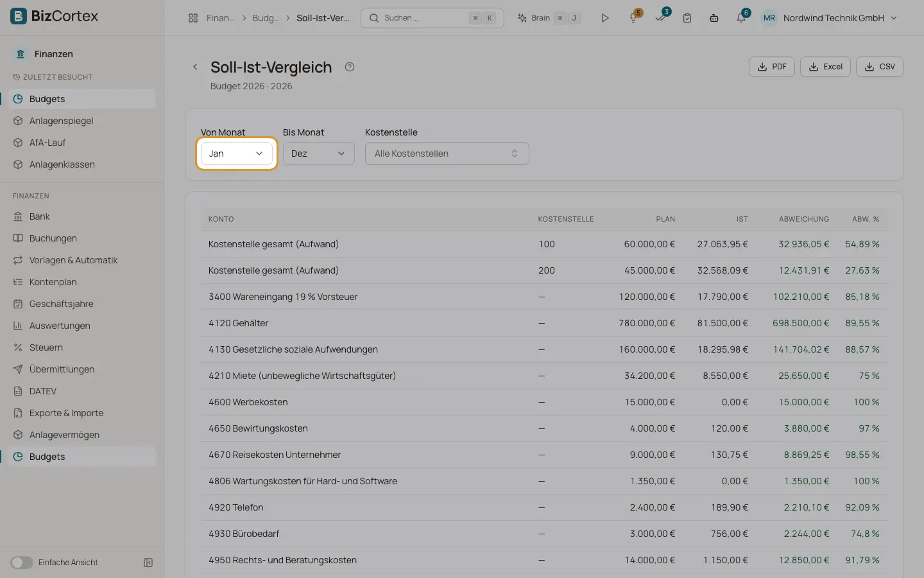This screenshot has width=924, height=578.
Task: Open the Alle Kostenstellen selector
Action: click(447, 153)
